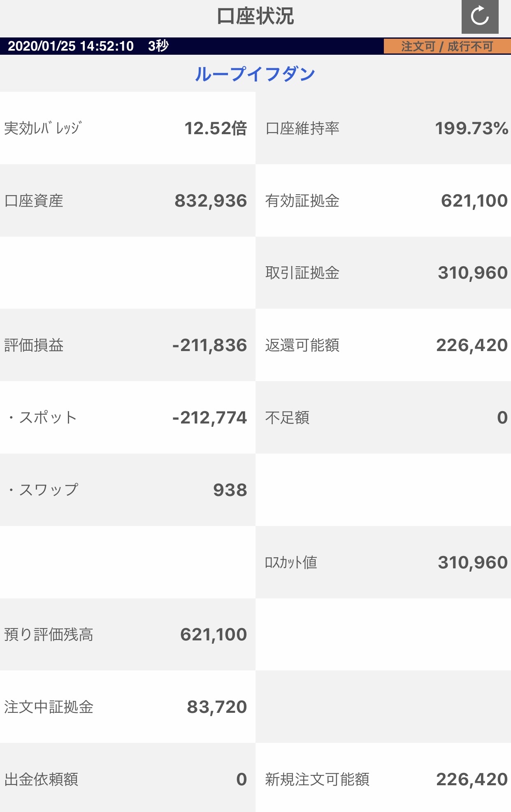This screenshot has width=511, height=812.
Task: Tap the -211,836 valuation loss value
Action: [209, 345]
